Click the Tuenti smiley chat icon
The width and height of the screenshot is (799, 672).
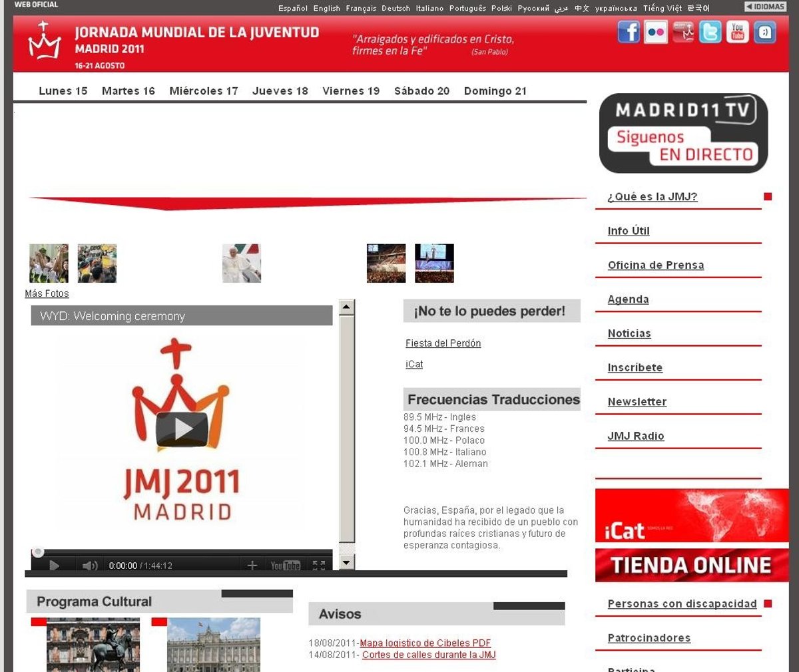(764, 32)
